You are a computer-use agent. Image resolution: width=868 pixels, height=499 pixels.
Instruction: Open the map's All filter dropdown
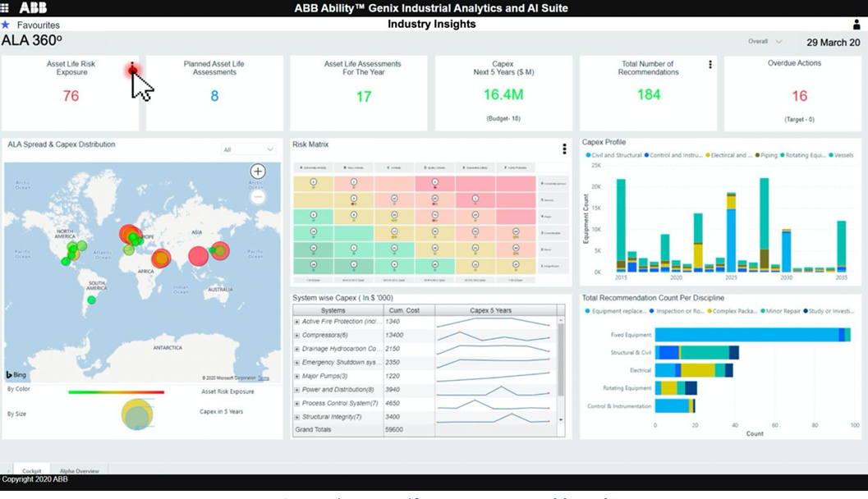pos(248,149)
